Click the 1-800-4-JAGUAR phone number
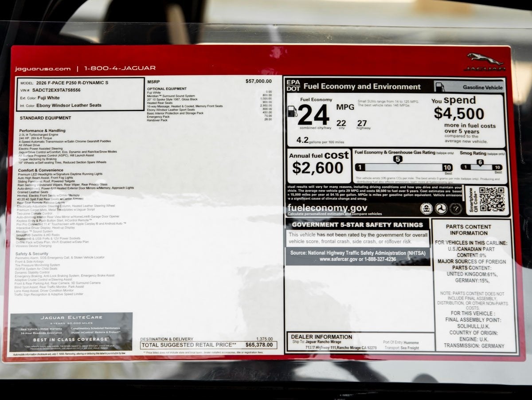The image size is (532, 400). tap(120, 68)
